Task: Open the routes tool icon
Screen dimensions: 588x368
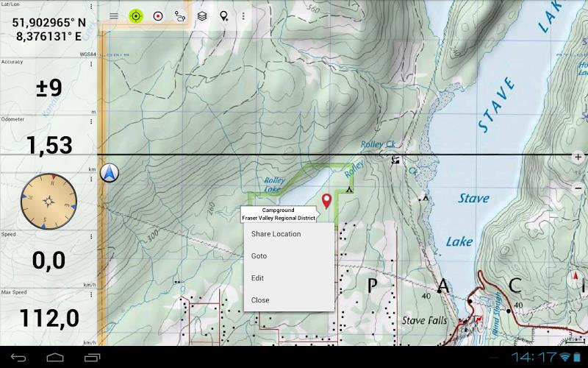Action: [x=179, y=15]
